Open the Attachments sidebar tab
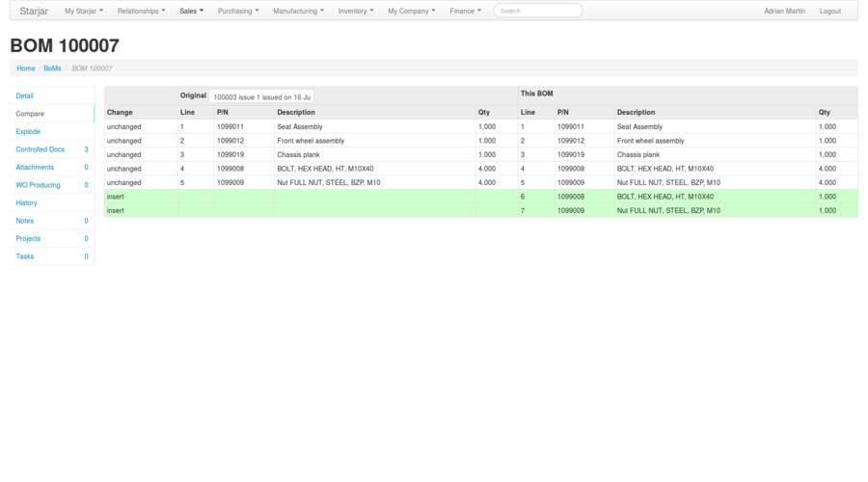The height and width of the screenshot is (482, 868). point(35,167)
